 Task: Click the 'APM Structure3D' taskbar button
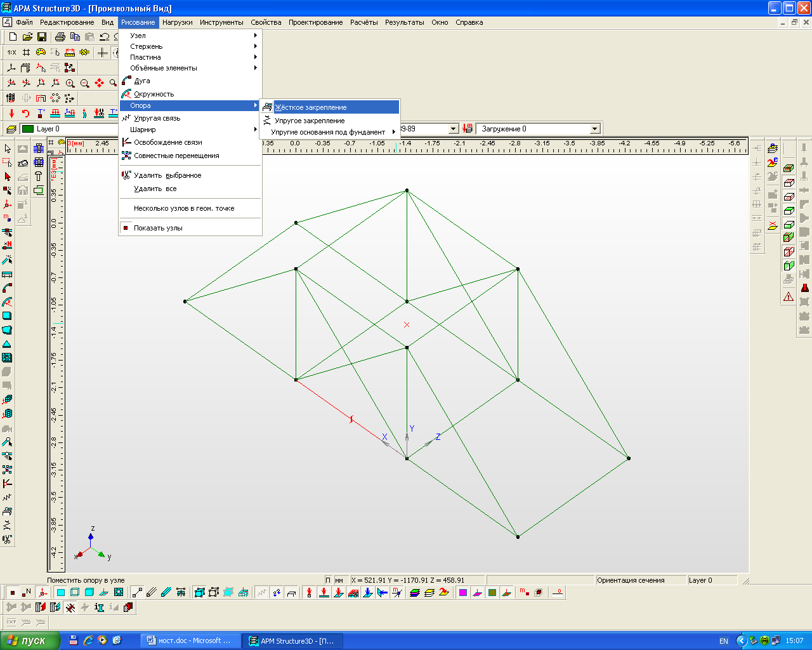click(293, 640)
